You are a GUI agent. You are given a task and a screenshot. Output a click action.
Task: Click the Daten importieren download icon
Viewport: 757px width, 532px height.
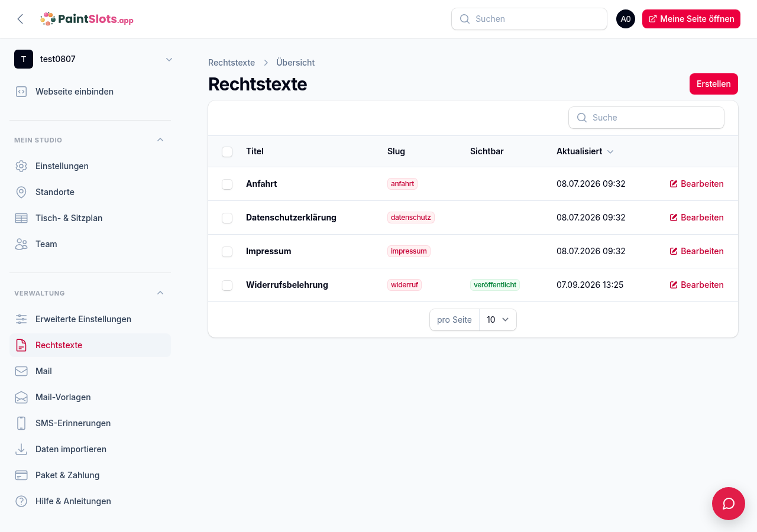[x=21, y=449]
